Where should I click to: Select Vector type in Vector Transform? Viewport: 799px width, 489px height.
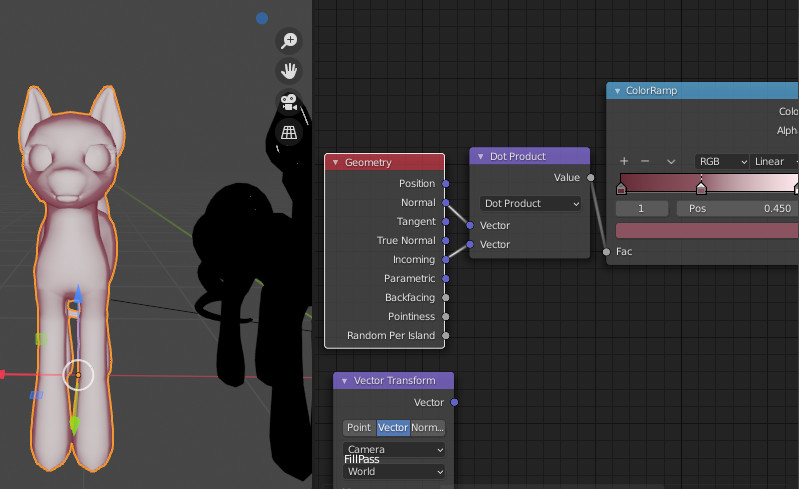pyautogui.click(x=393, y=427)
